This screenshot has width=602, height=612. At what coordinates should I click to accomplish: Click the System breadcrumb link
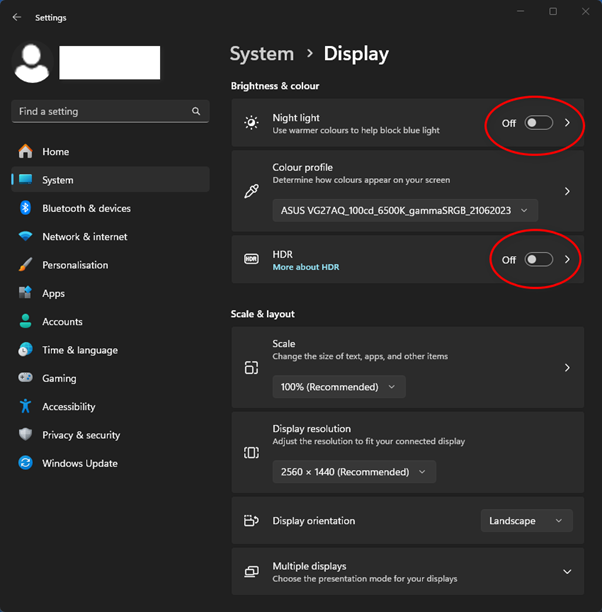click(x=262, y=54)
